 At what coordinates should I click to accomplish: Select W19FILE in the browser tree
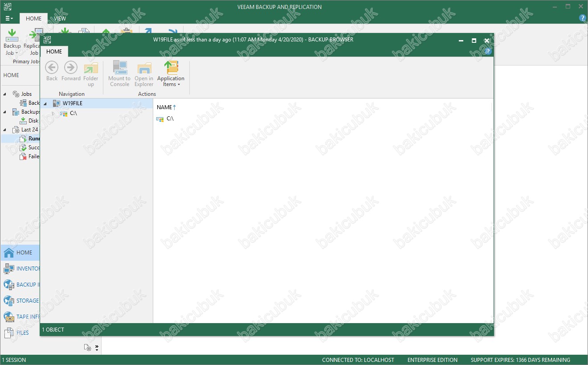click(72, 103)
